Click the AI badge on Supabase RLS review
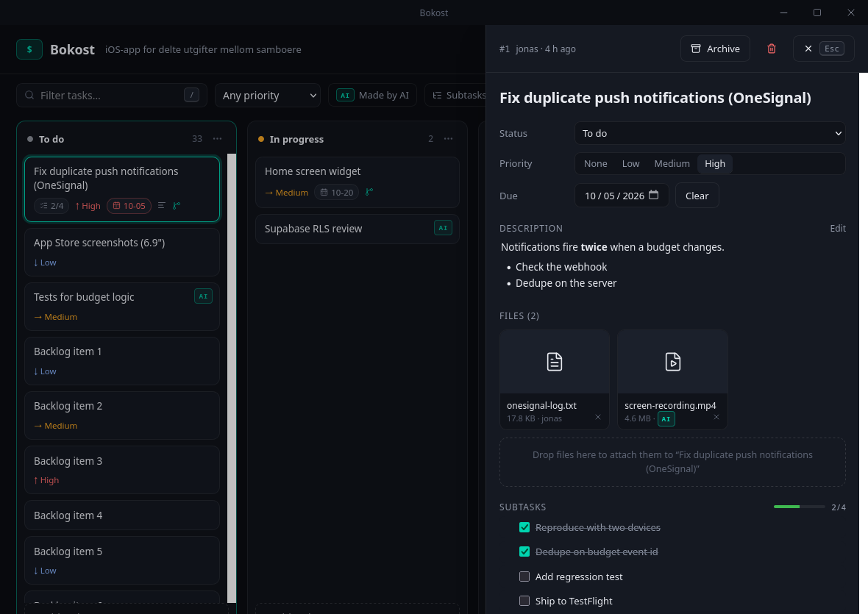 (443, 228)
